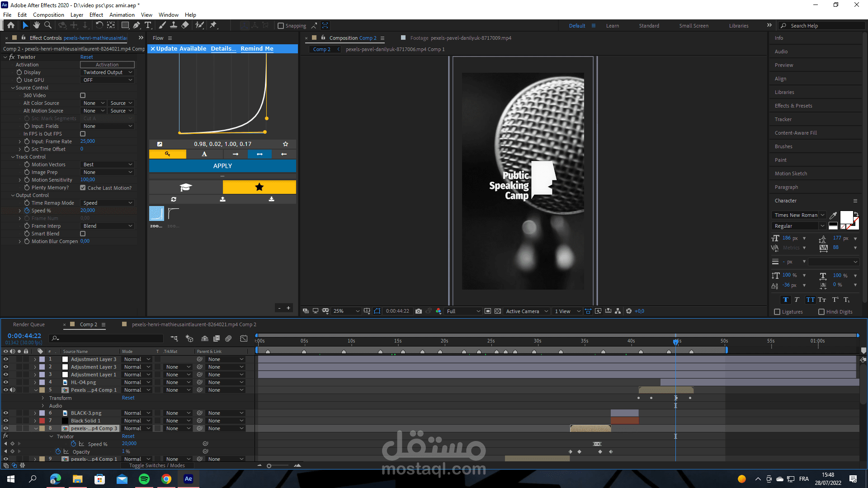Switch to the Render Queue tab
Image resolution: width=868 pixels, height=488 pixels.
point(29,324)
